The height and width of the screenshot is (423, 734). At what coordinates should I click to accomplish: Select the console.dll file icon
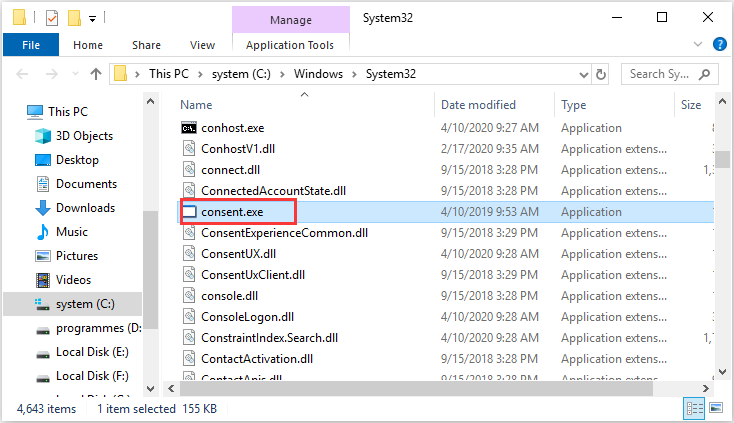click(189, 296)
